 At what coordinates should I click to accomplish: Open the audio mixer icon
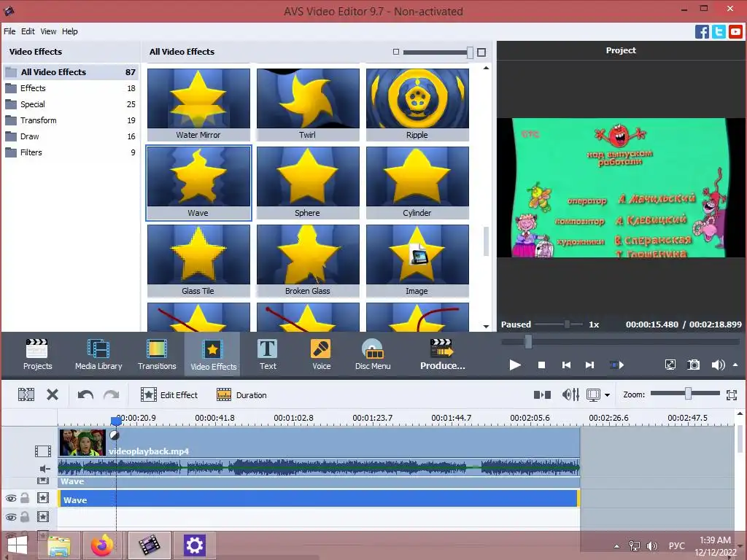pyautogui.click(x=570, y=394)
